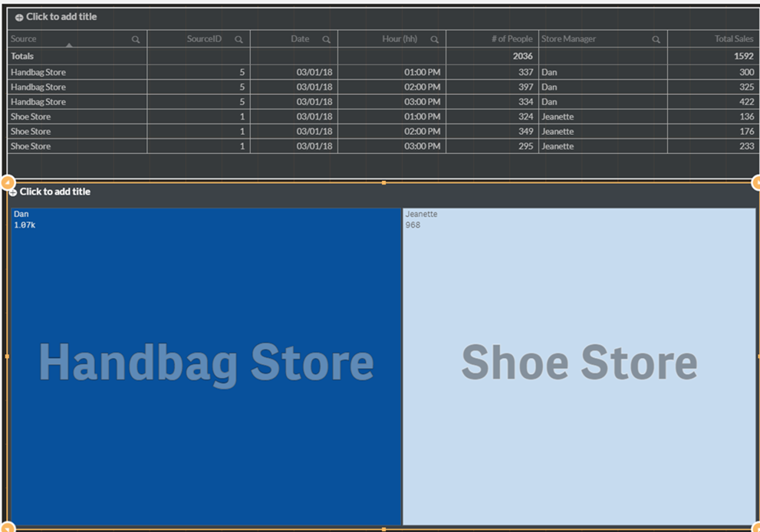This screenshot has height=532, width=760.
Task: Click the Total Sales column header
Action: [734, 39]
